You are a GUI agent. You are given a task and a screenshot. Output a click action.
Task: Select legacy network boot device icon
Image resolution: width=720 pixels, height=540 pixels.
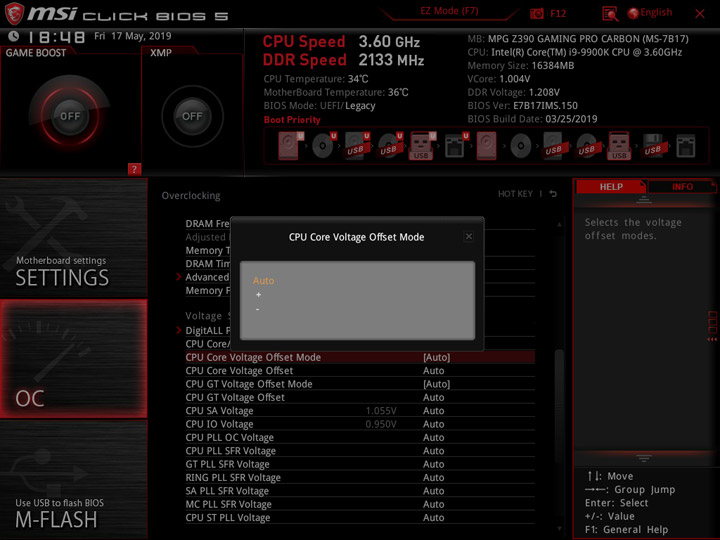686,146
